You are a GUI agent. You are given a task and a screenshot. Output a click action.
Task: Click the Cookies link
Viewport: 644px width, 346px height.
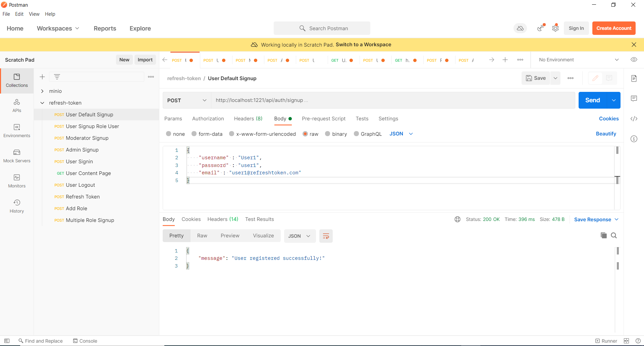(x=609, y=119)
